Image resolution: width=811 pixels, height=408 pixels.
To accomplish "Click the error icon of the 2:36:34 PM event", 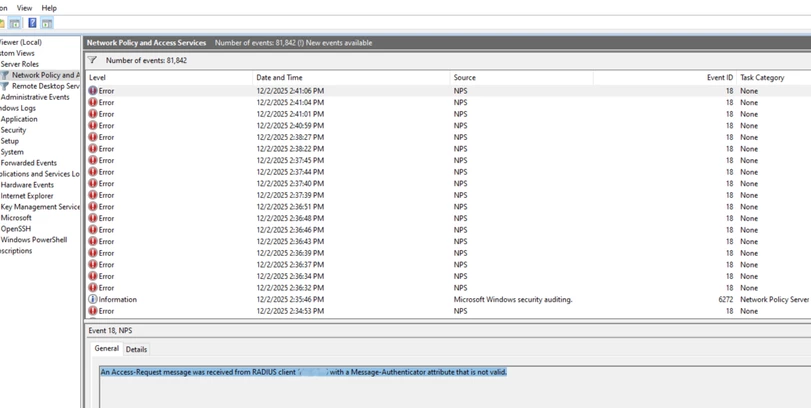I will click(x=93, y=276).
